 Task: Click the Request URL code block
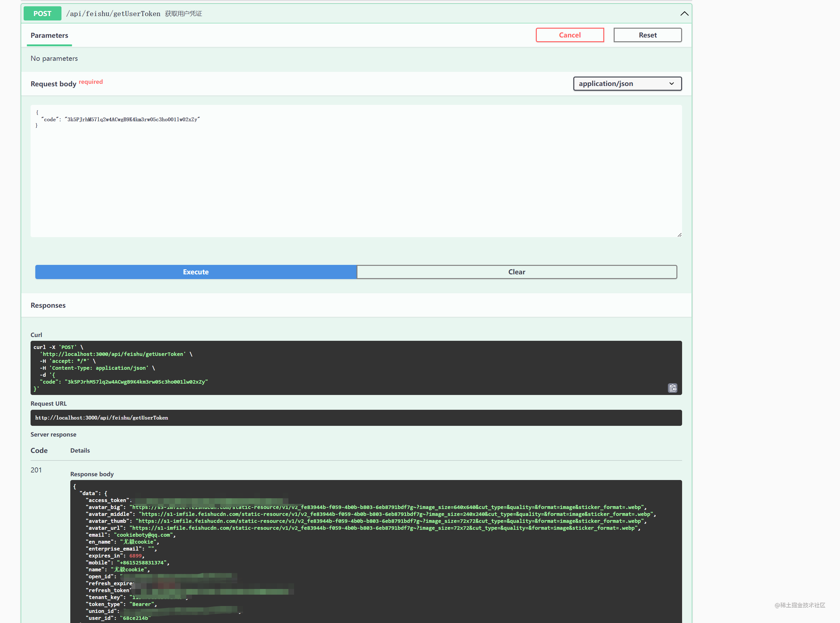pos(356,418)
